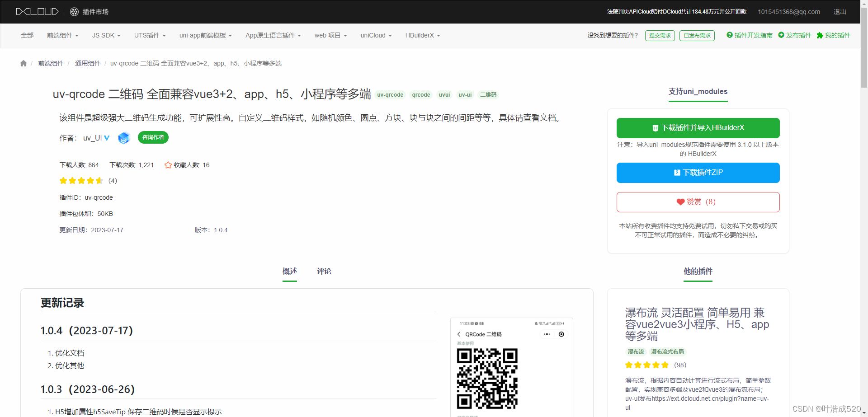
Task: Click the uv-qrcode tag
Action: point(390,95)
